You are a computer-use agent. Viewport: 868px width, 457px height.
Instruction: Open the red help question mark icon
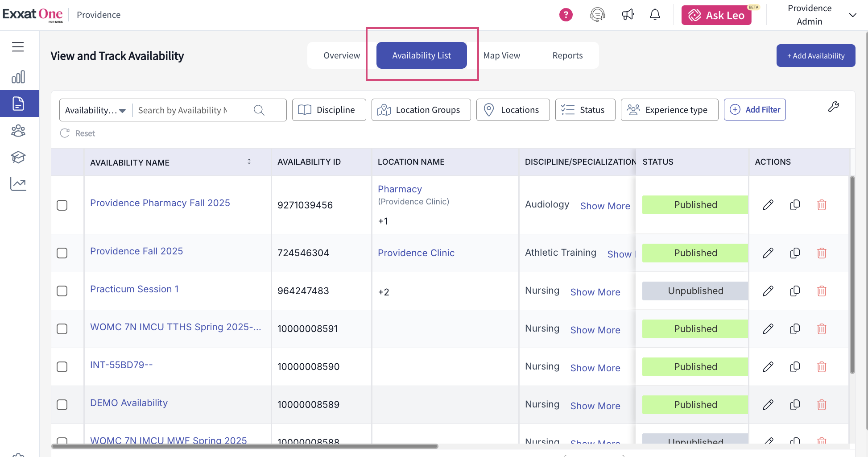(566, 15)
